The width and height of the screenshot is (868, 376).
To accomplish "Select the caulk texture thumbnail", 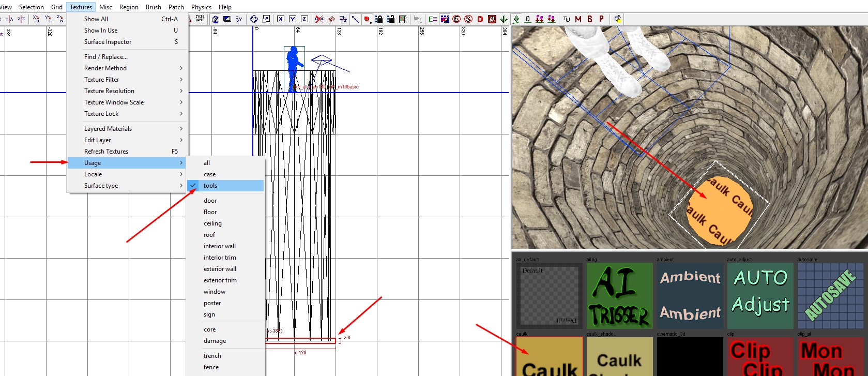I will coord(549,357).
